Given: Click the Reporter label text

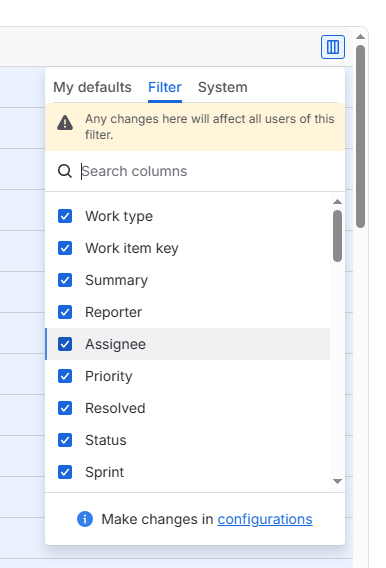Looking at the screenshot, I should tap(113, 312).
